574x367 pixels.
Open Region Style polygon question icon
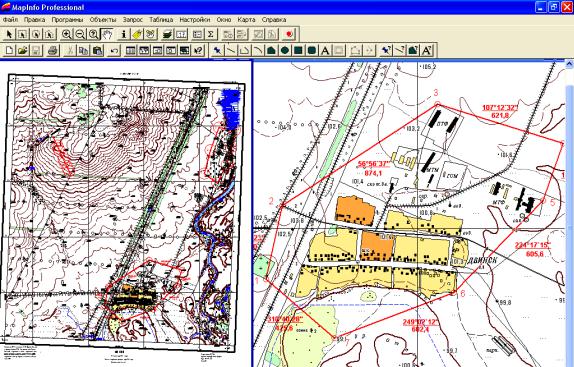413,50
